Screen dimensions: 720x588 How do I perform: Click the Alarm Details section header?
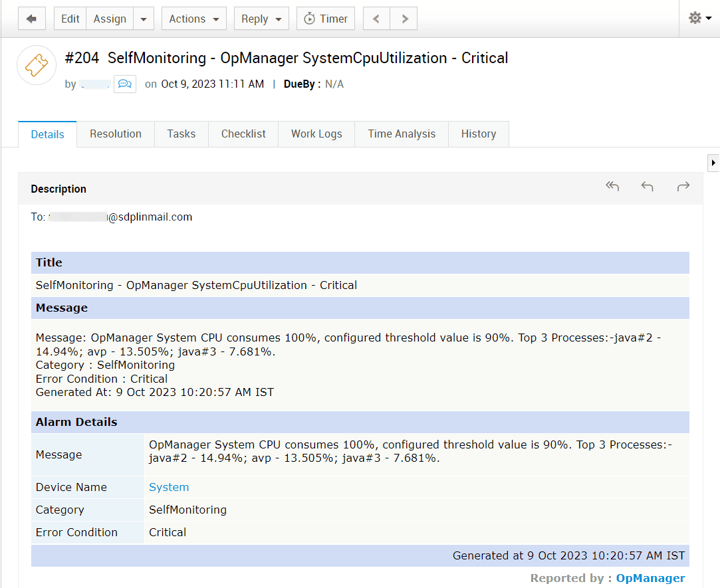(360, 422)
